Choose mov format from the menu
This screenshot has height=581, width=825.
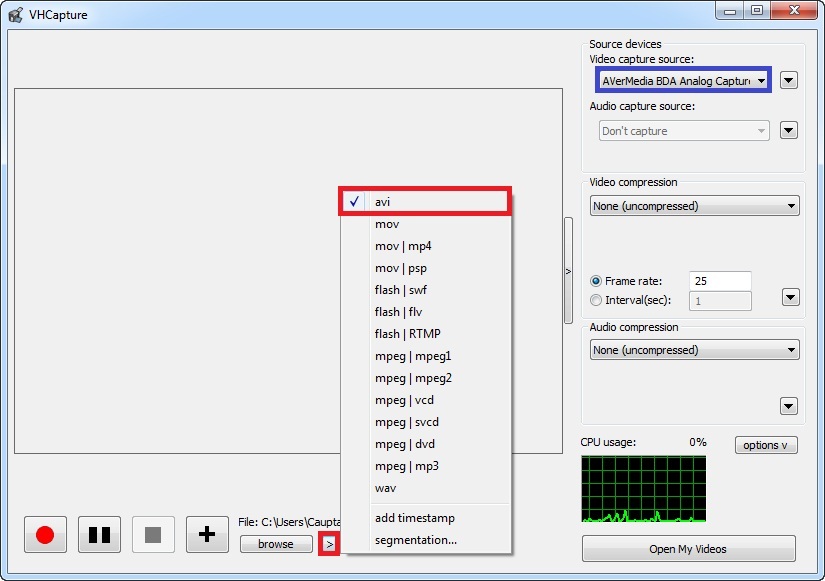425,224
